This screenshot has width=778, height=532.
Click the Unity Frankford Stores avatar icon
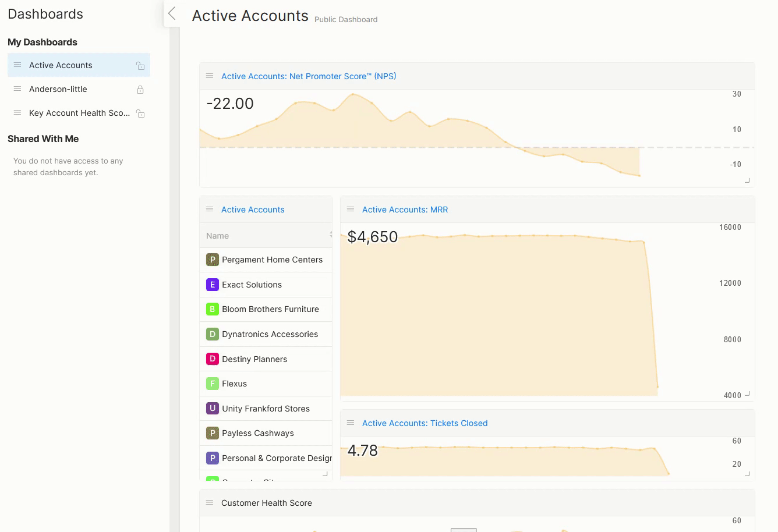pyautogui.click(x=213, y=409)
